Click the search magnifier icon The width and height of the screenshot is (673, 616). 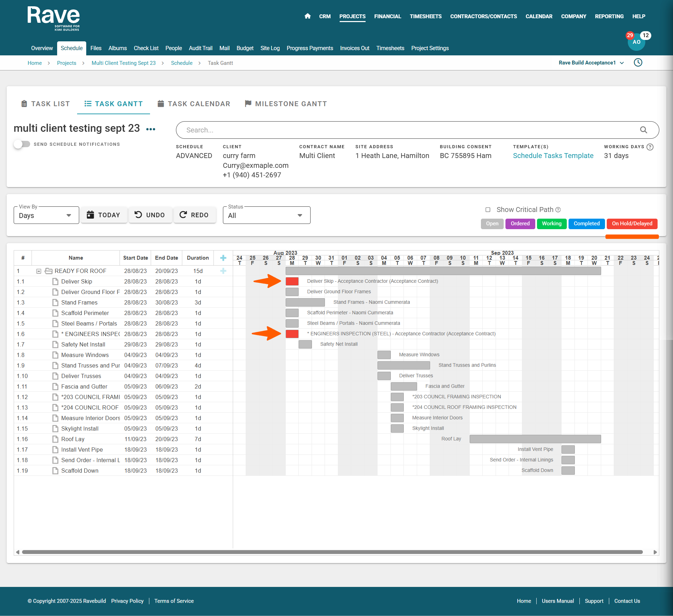point(644,130)
